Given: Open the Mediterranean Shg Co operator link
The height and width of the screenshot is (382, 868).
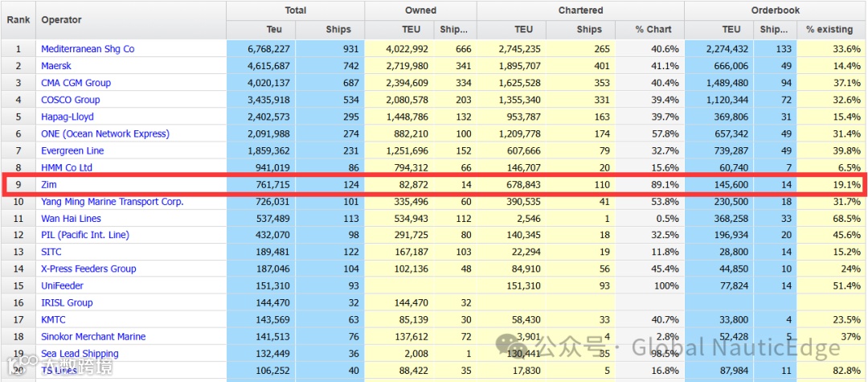Looking at the screenshot, I should click(88, 49).
